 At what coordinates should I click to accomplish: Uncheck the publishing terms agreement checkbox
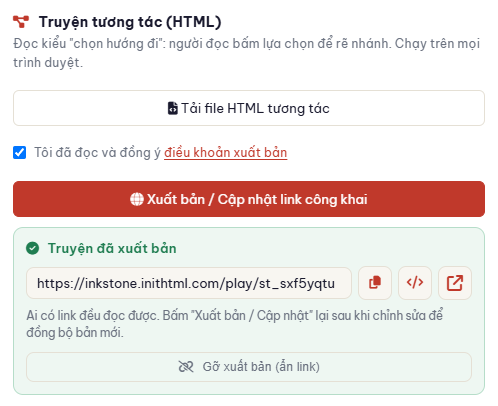[20, 153]
